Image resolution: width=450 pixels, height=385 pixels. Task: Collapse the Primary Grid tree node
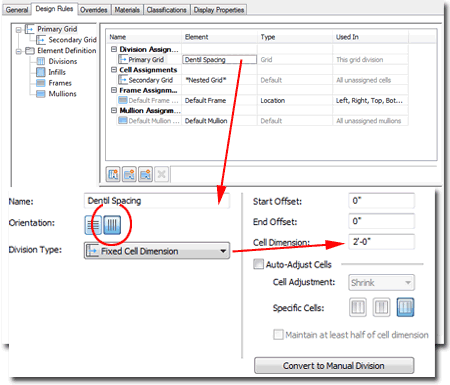(19, 30)
